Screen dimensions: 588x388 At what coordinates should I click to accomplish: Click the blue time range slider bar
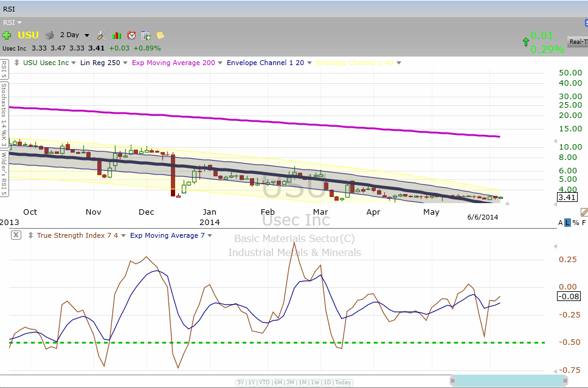point(509,381)
